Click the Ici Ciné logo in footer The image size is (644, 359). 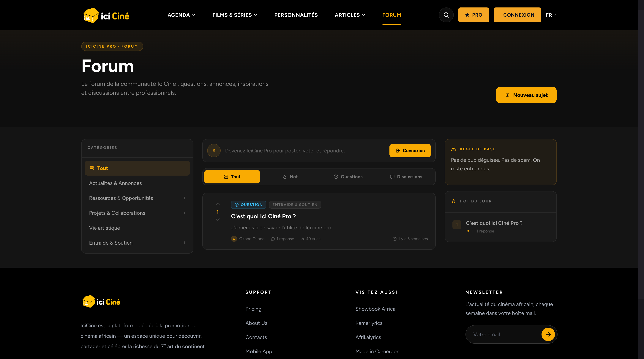[101, 301]
